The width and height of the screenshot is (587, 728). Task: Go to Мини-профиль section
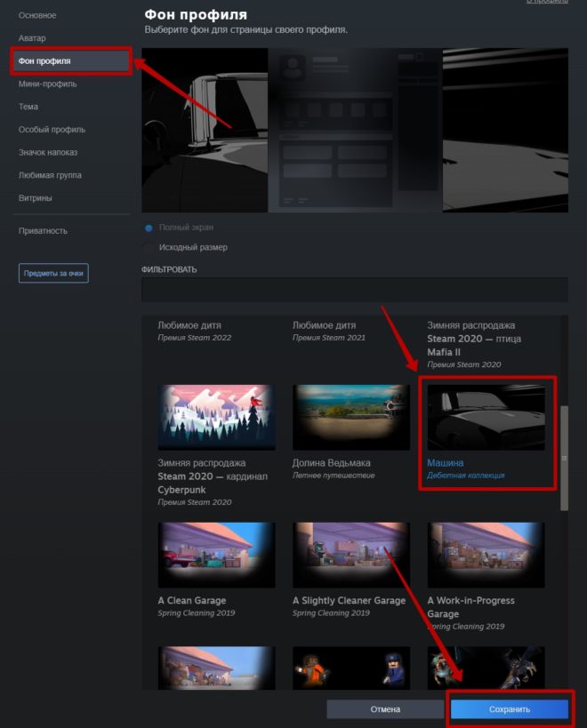pyautogui.click(x=47, y=84)
